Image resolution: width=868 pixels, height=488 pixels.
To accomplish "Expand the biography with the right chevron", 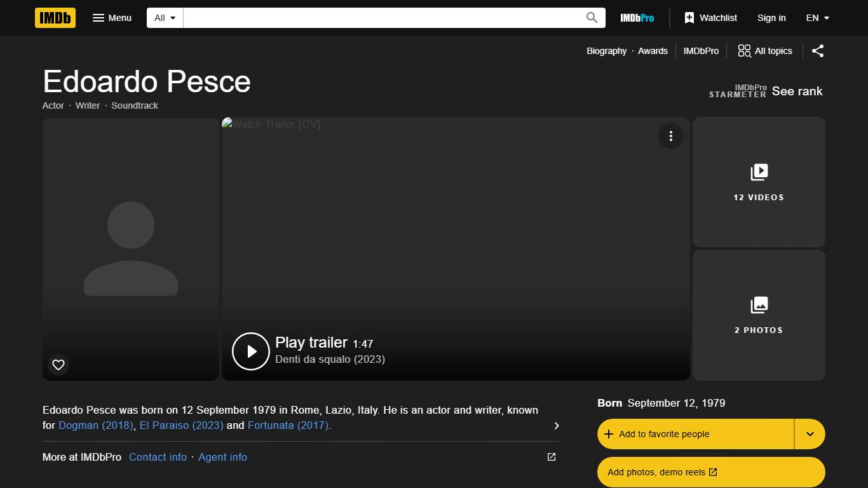I will click(556, 426).
